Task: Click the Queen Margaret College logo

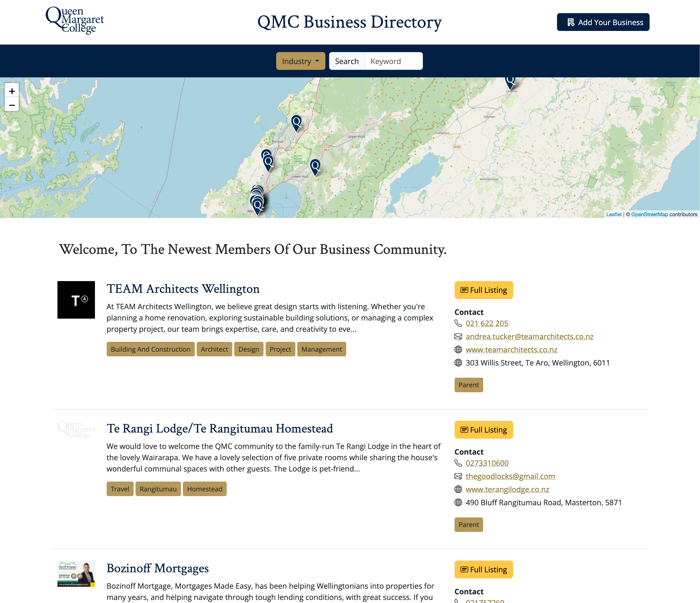Action: (75, 20)
